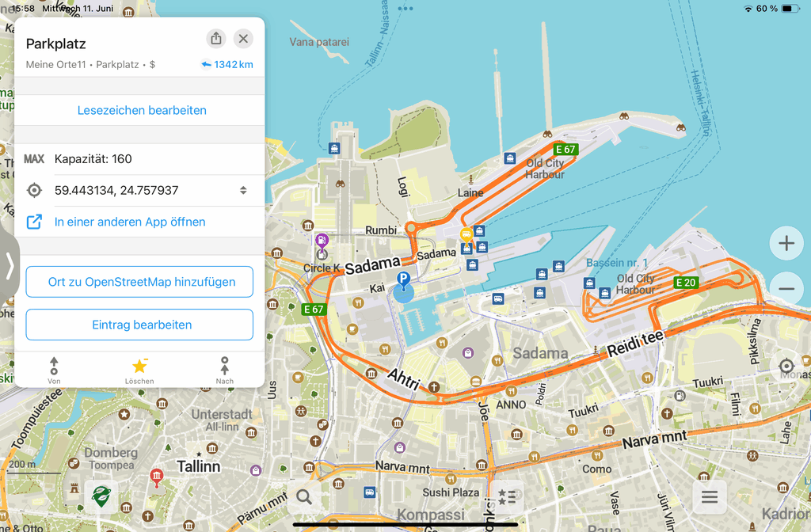Tap the Kompassi label

tap(430, 515)
